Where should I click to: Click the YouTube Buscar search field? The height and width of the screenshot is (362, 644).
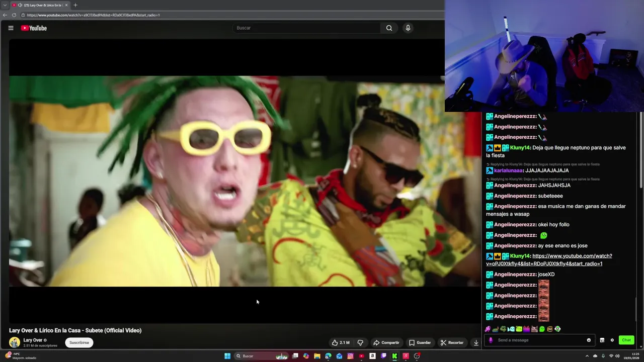point(306,28)
